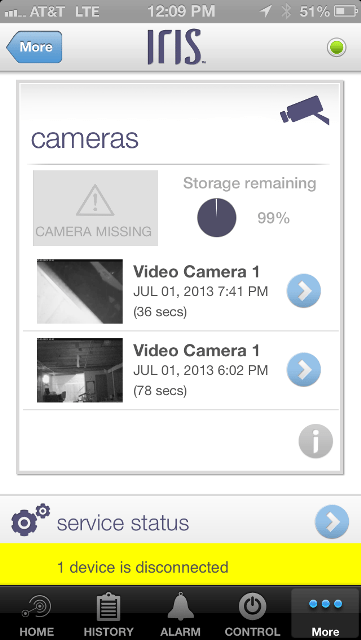Tap the '1 device is disconnected' banner
The width and height of the screenshot is (361, 640).
click(x=180, y=567)
